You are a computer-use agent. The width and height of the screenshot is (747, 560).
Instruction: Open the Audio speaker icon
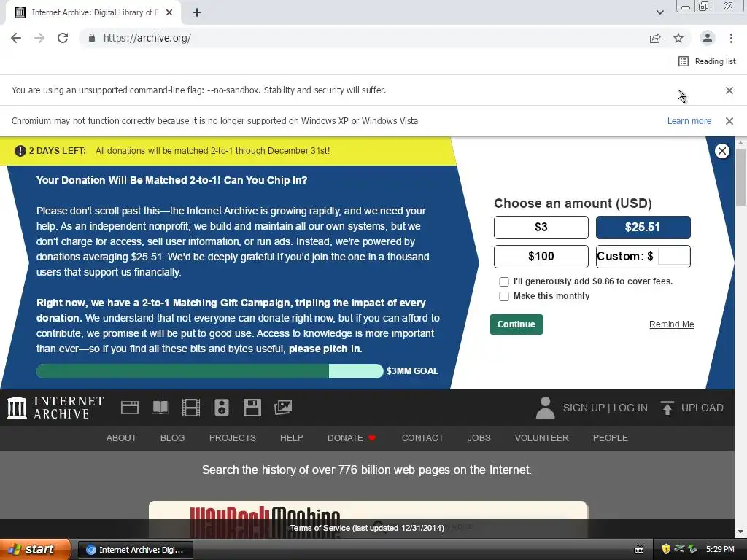point(222,408)
